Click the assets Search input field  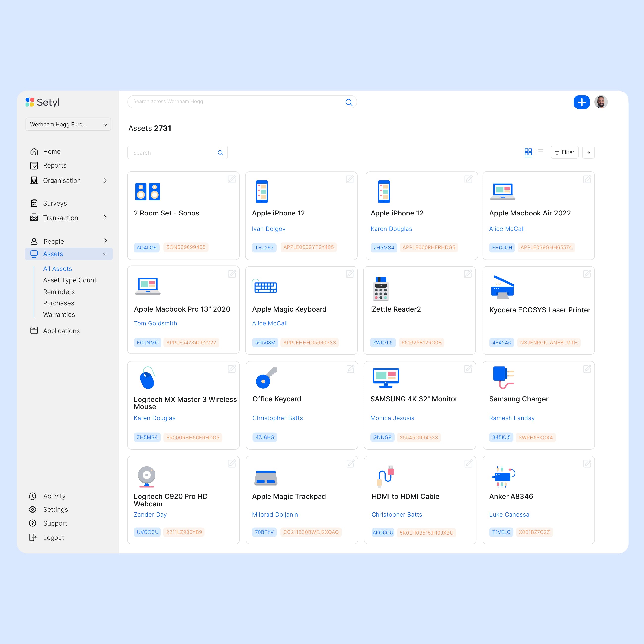[173, 153]
